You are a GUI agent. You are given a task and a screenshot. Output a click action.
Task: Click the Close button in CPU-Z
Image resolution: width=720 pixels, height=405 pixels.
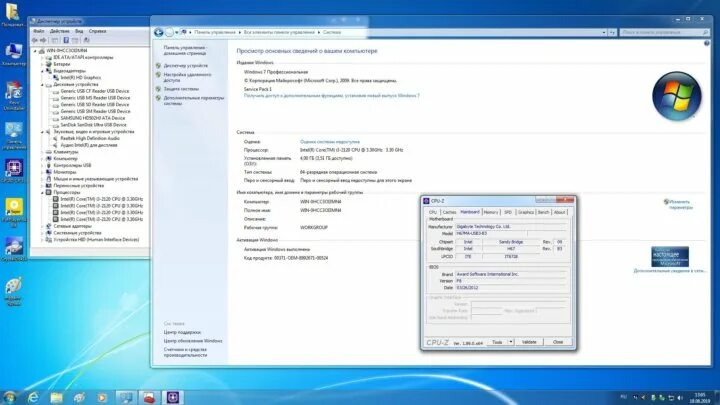[x=558, y=342]
